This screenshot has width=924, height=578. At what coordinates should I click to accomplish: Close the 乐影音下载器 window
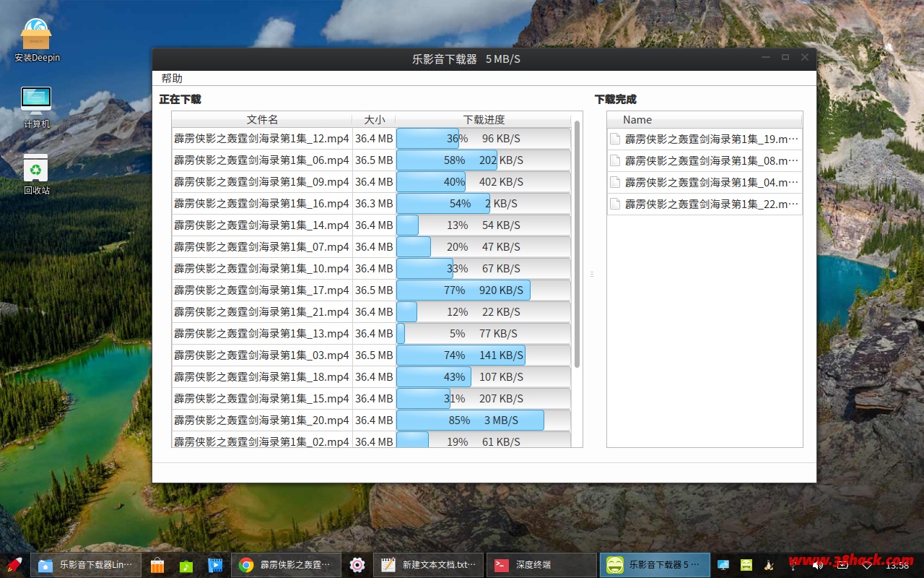click(x=805, y=58)
